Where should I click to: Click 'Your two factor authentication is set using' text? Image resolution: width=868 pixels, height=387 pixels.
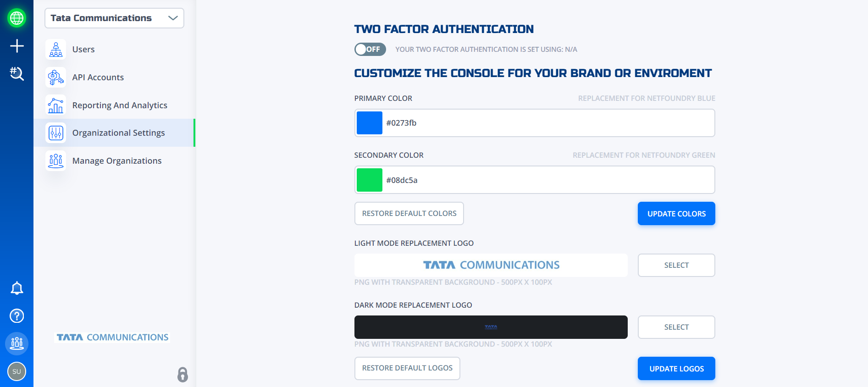tap(486, 50)
